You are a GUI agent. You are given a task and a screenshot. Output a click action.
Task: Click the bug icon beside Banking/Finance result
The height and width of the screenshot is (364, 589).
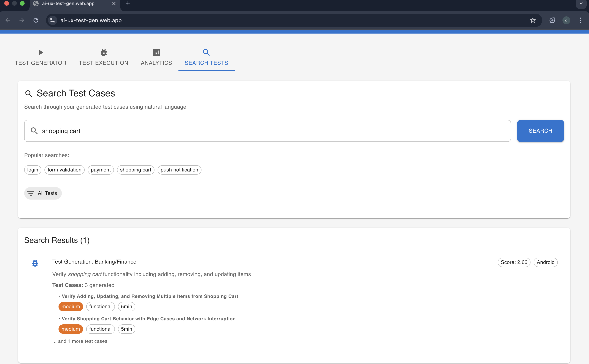(x=35, y=263)
